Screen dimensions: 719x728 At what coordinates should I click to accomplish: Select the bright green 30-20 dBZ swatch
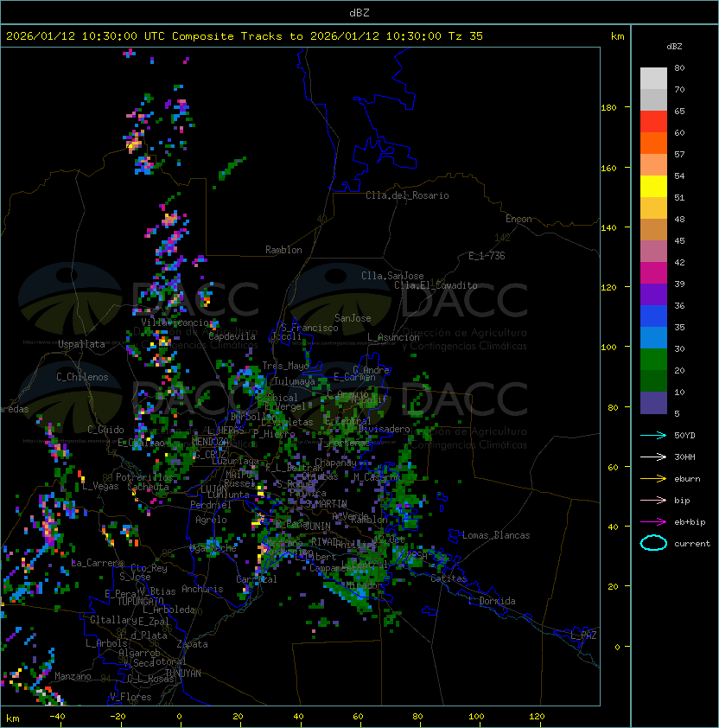coord(653,360)
